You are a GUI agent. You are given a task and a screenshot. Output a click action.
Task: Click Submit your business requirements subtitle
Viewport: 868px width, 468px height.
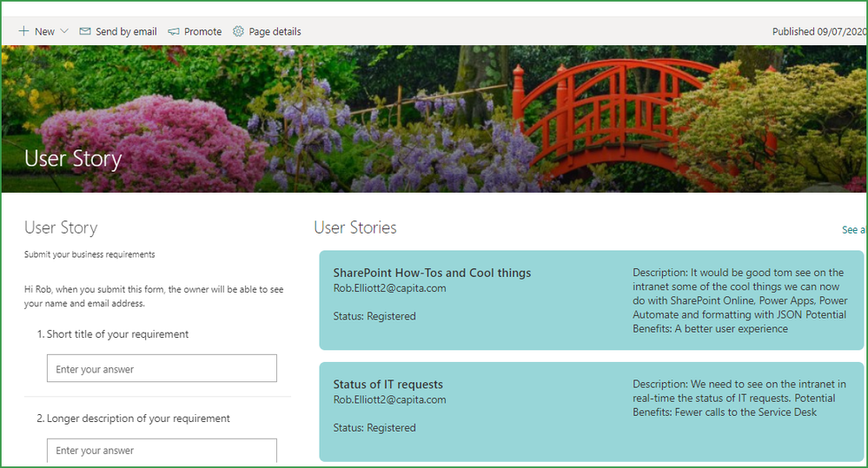[89, 254]
